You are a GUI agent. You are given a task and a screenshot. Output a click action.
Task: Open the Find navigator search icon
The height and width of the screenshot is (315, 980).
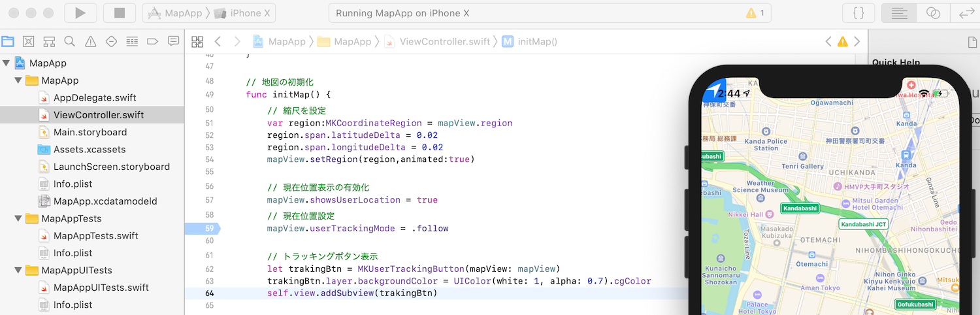click(x=69, y=42)
